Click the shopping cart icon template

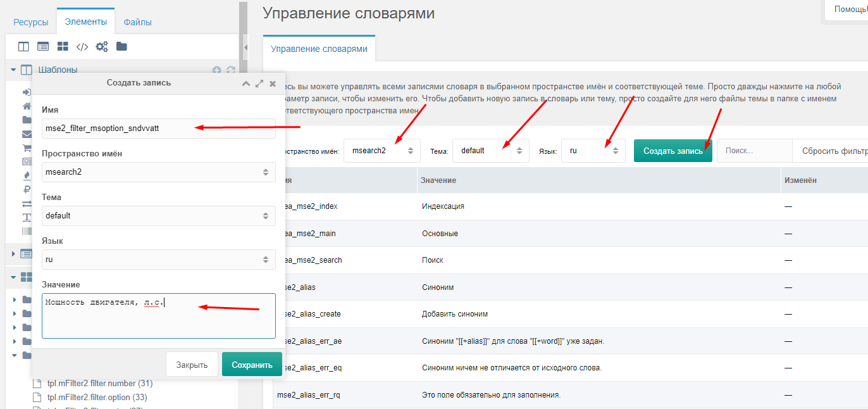click(27, 148)
